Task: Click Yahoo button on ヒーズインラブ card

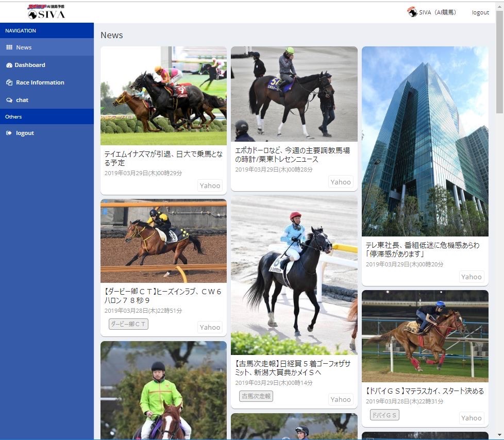Action: (x=210, y=327)
